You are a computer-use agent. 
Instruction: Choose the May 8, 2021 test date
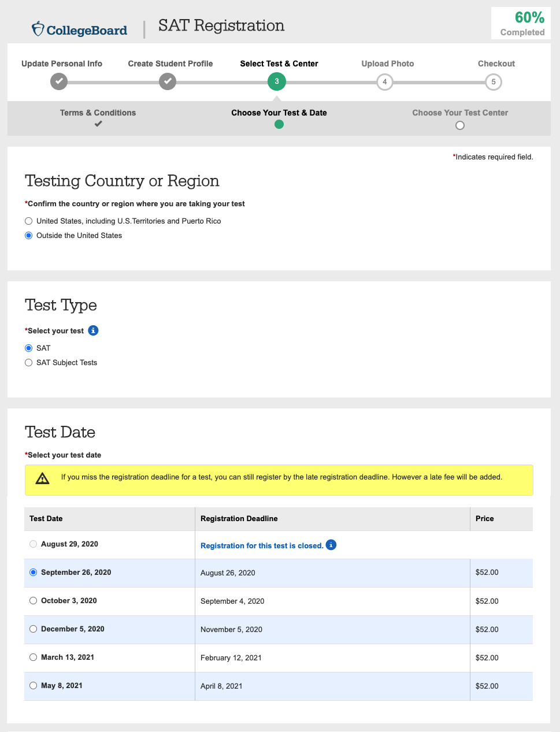click(x=34, y=686)
